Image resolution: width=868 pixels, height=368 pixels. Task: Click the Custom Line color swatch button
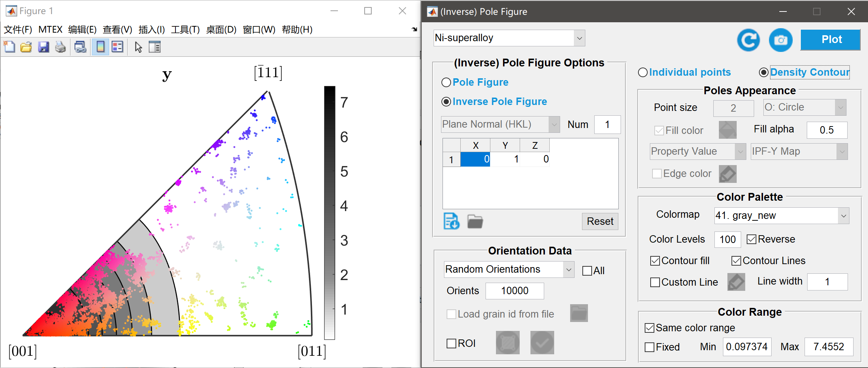(x=736, y=282)
